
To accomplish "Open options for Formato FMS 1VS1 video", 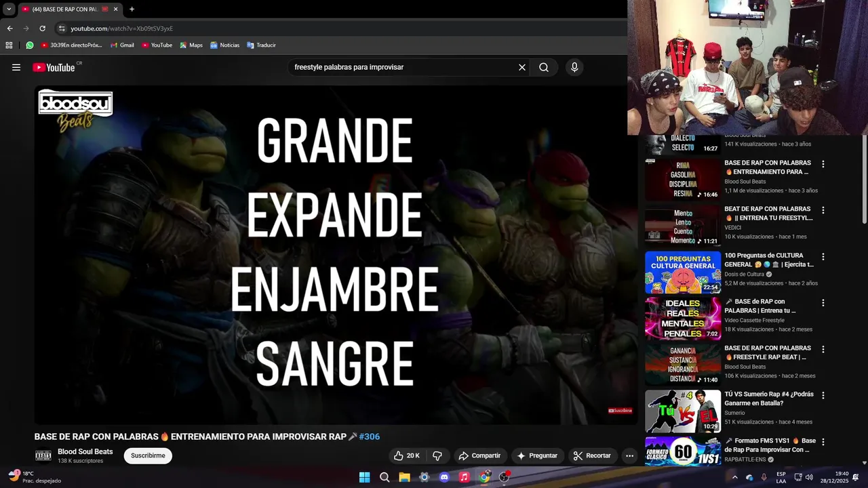I will point(823,442).
